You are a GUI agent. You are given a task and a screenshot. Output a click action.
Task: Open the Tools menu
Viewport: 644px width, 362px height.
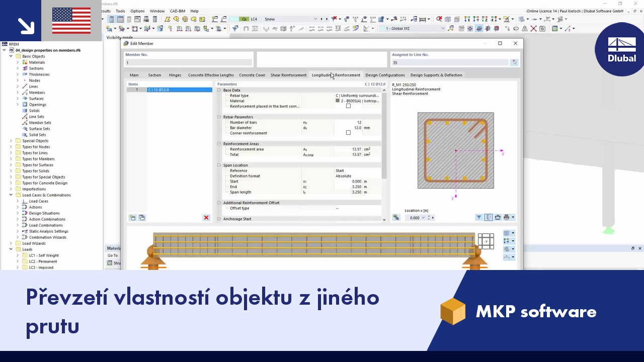coord(120,11)
